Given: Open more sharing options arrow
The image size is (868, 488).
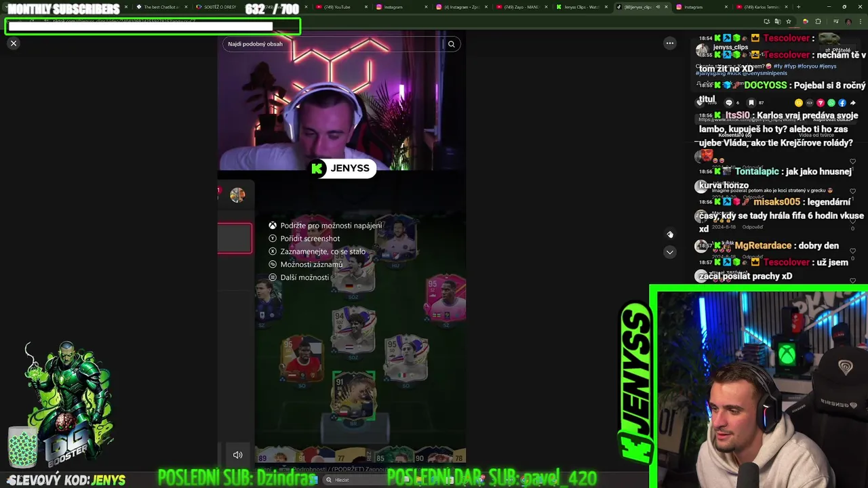Looking at the screenshot, I should pos(852,103).
